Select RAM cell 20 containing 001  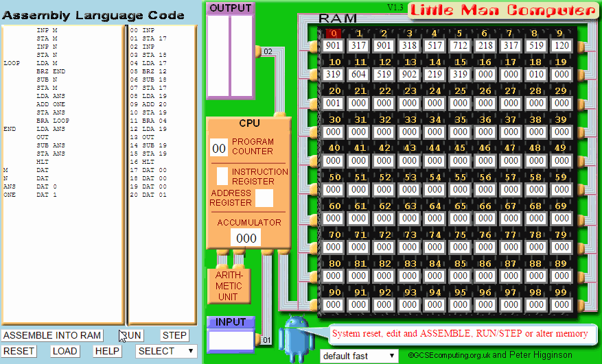tap(333, 103)
